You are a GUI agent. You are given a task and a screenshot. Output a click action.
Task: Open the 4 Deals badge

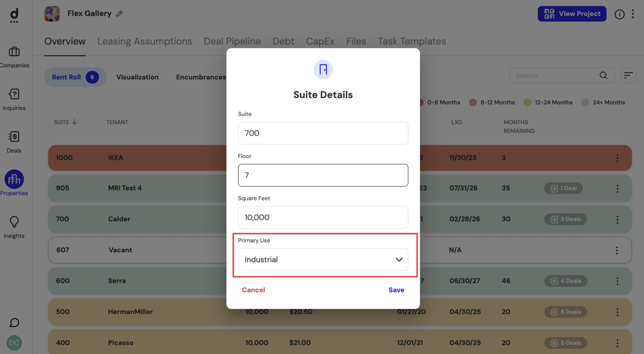click(x=565, y=281)
